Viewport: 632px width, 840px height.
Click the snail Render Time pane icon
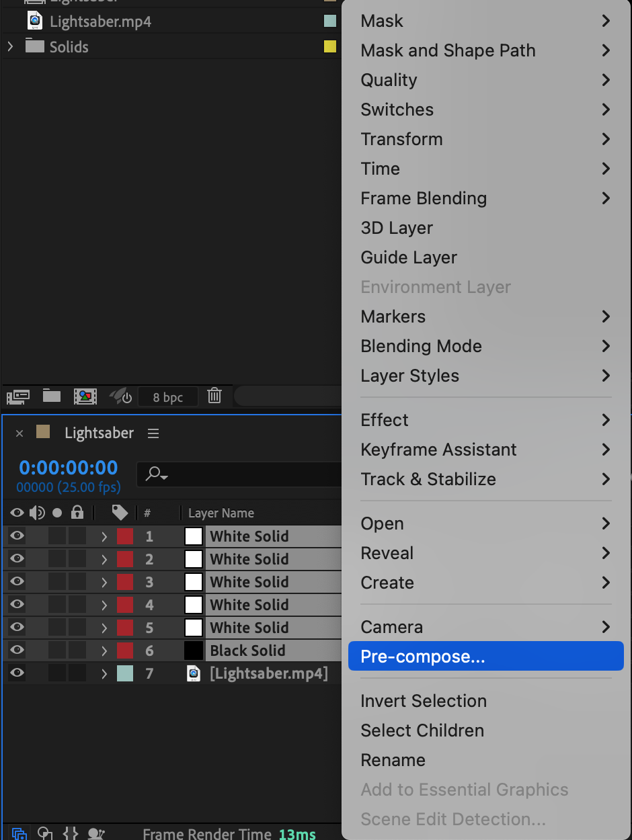(96, 834)
